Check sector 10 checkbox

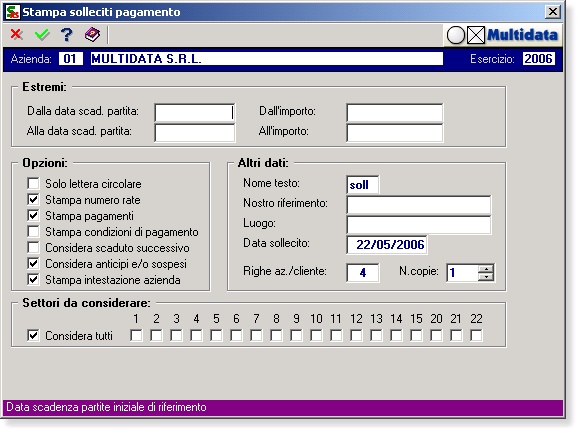316,335
